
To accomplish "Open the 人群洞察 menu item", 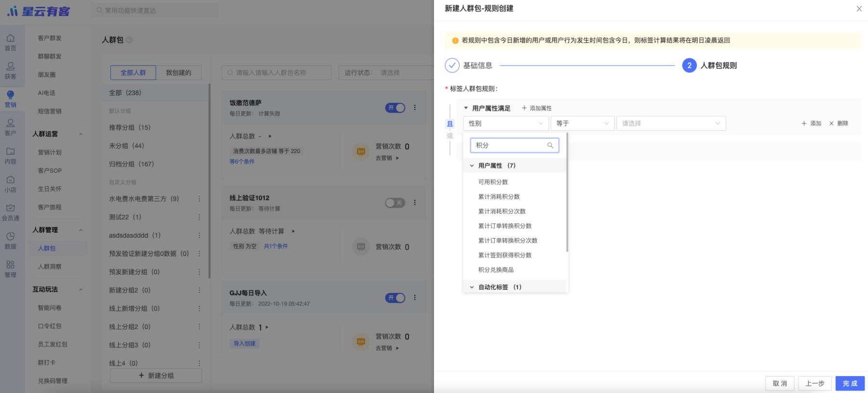I will coord(50,267).
